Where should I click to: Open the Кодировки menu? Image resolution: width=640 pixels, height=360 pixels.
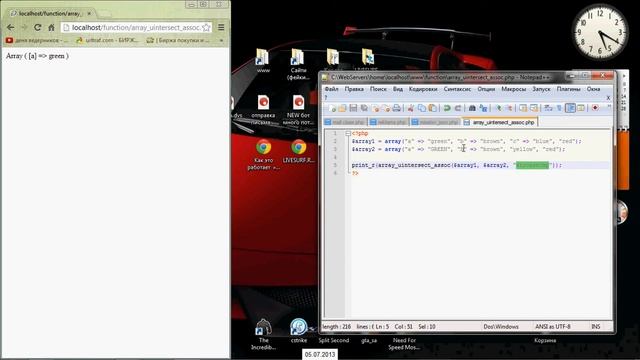tap(423, 89)
